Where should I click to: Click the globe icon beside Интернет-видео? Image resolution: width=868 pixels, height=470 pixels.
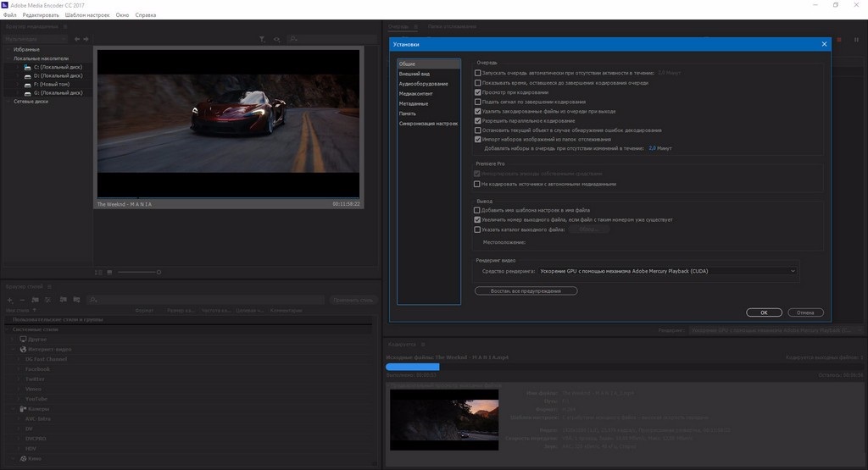click(23, 350)
